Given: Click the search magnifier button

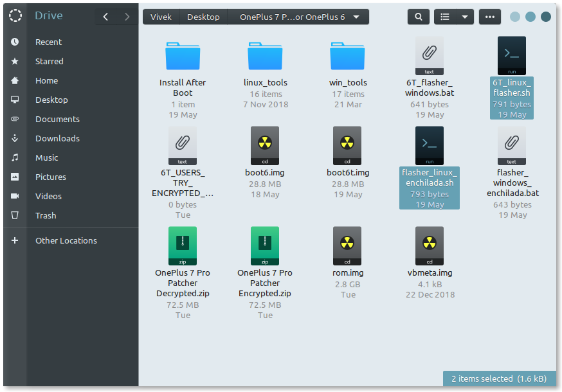Looking at the screenshot, I should pos(418,17).
